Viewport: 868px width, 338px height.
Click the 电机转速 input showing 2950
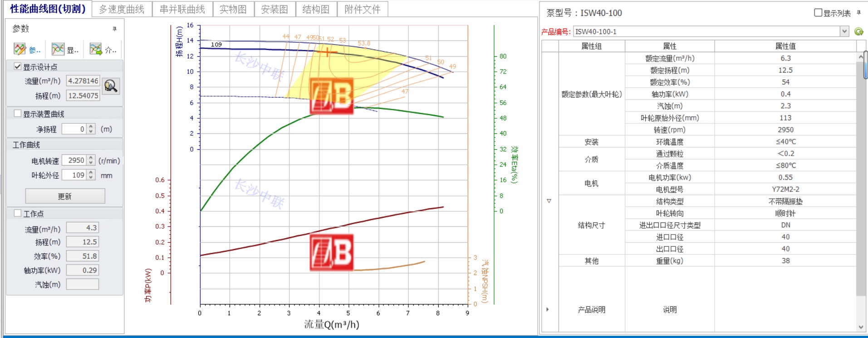point(75,160)
